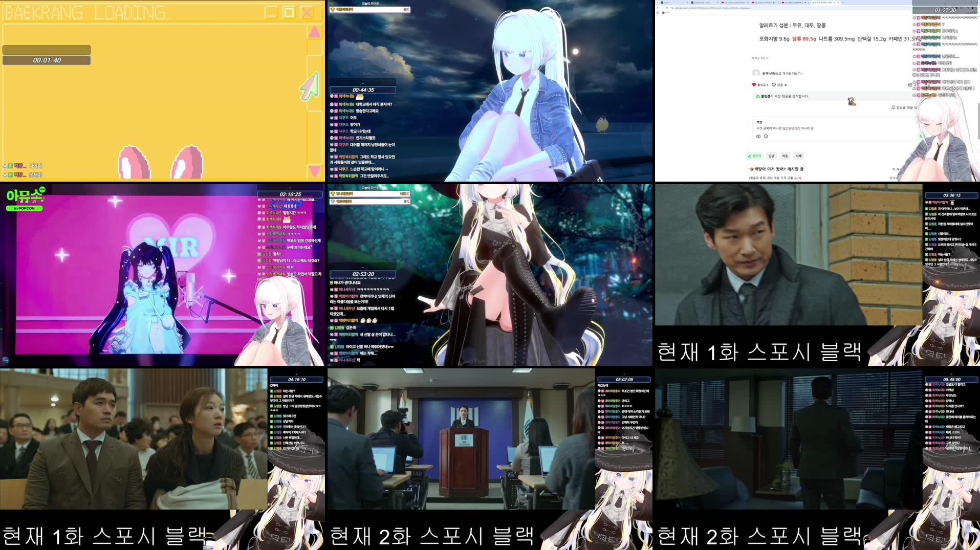Click the pixel maximize square in BAEKRANG LOADING window

(x=289, y=12)
